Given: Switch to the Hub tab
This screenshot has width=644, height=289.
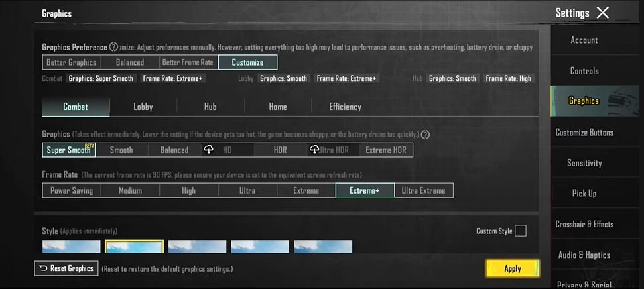Looking at the screenshot, I should (210, 107).
